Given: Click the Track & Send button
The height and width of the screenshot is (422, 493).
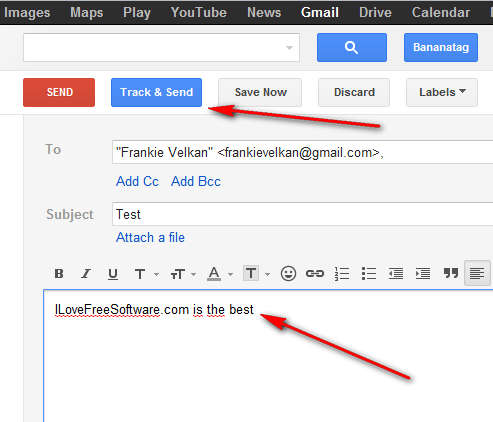Looking at the screenshot, I should pyautogui.click(x=156, y=92).
